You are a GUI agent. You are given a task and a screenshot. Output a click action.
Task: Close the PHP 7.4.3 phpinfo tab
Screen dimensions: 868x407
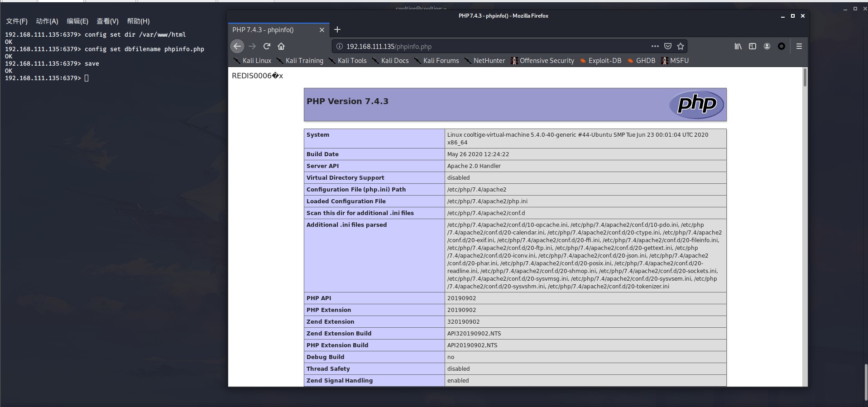[x=322, y=30]
